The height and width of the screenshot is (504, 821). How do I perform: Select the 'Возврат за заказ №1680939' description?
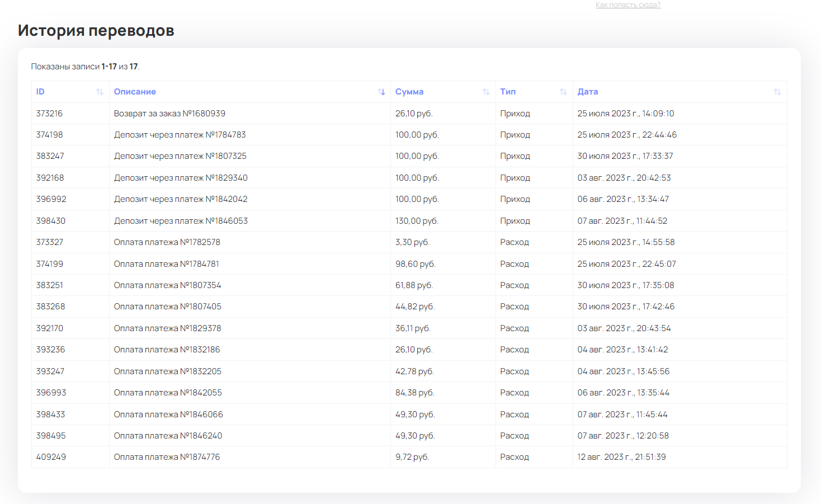[x=169, y=114]
